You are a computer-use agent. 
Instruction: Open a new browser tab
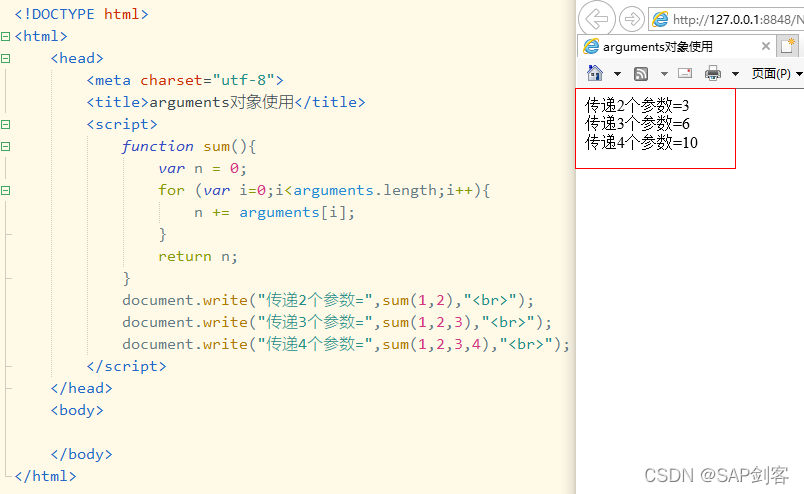788,46
